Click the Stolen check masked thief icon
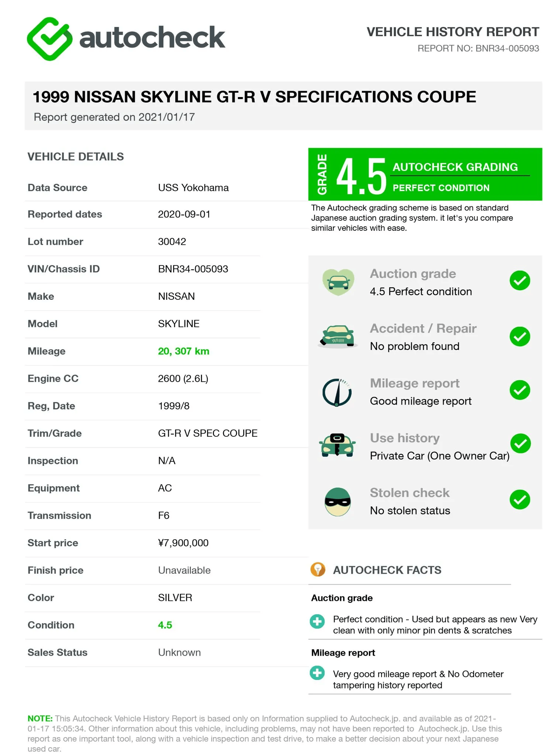 click(x=338, y=502)
